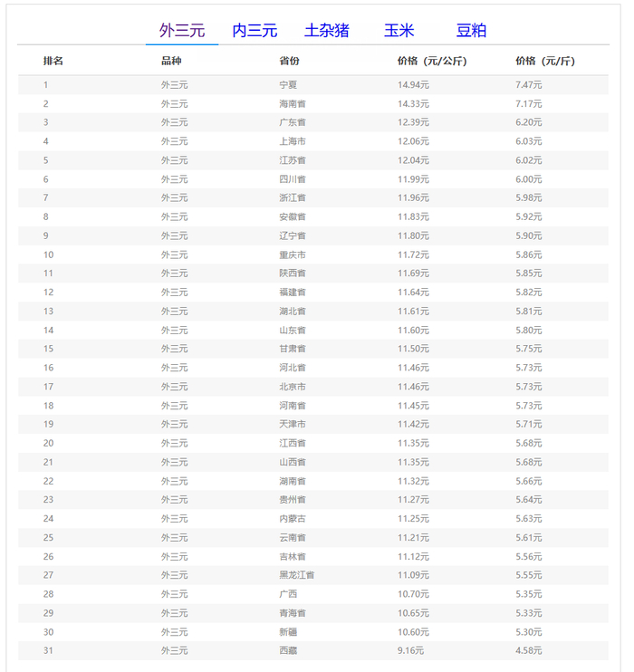Switch to the 玉米 tab
This screenshot has width=634, height=672.
(399, 31)
